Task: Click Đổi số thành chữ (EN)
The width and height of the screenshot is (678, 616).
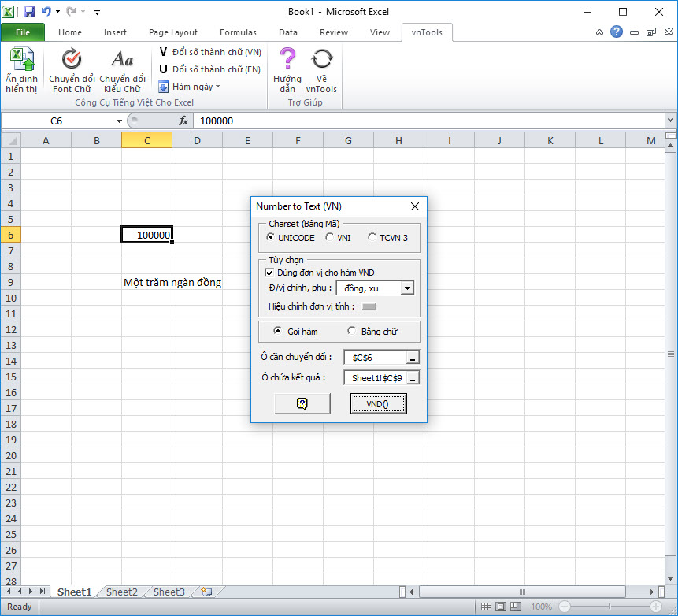Action: tap(209, 69)
